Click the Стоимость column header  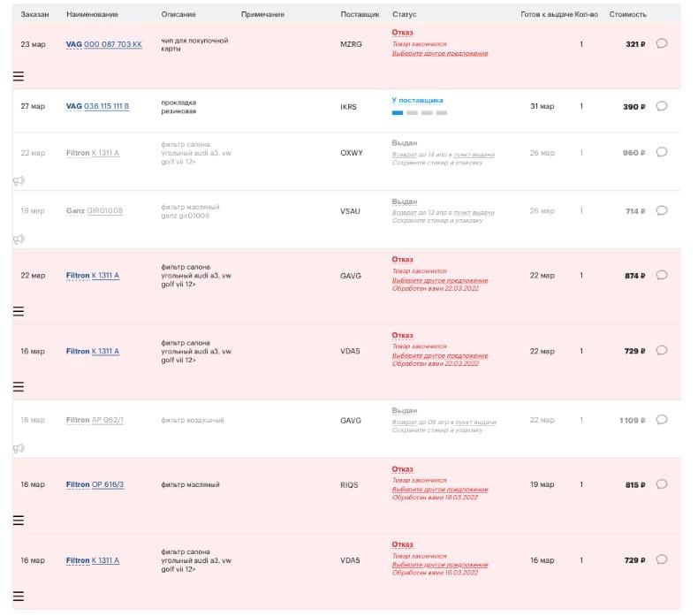pyautogui.click(x=627, y=15)
